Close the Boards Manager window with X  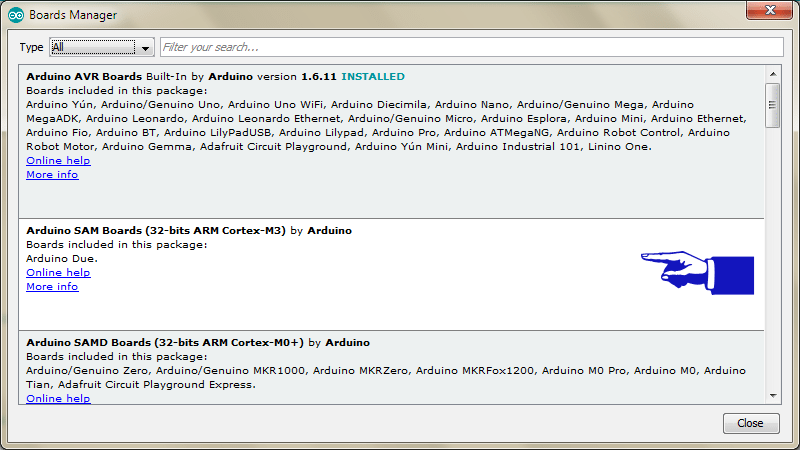tap(765, 11)
